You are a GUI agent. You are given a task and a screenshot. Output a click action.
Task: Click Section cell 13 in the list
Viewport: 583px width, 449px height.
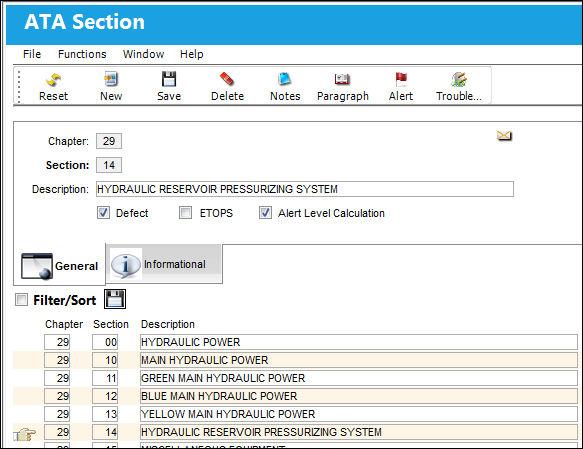(105, 414)
